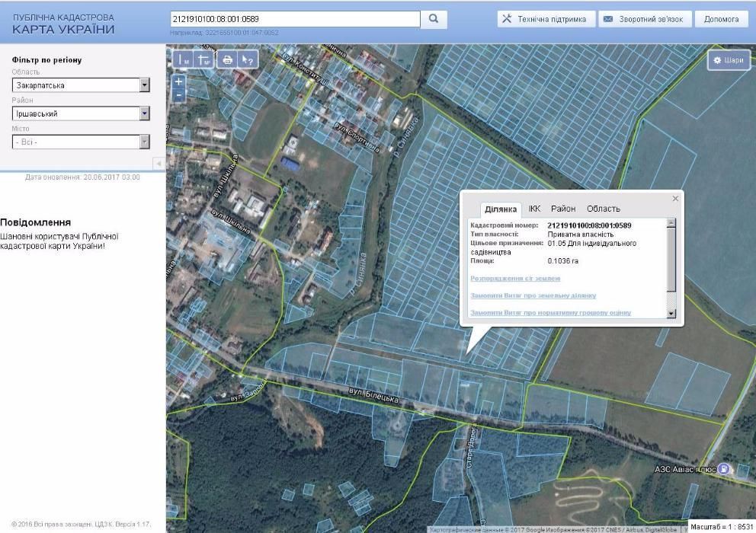
Task: Close the parcel info popup
Action: 674,199
